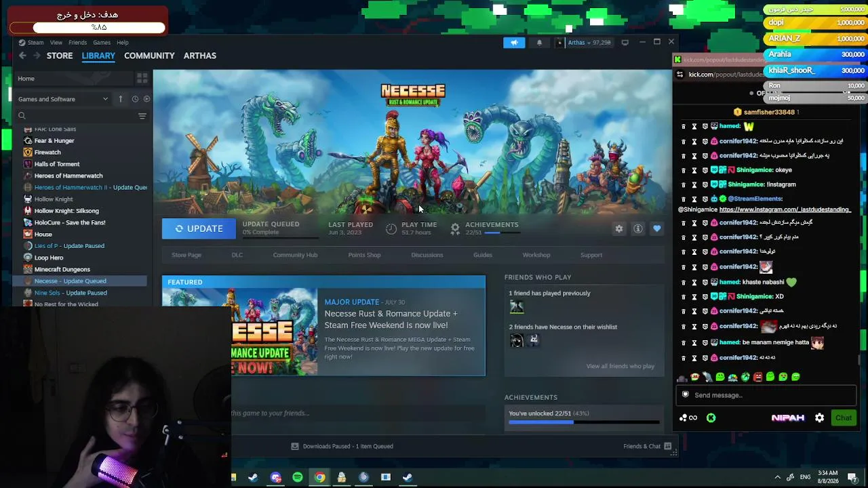This screenshot has width=868, height=488.
Task: Open Necesse achievements trophy icon
Action: pos(455,228)
